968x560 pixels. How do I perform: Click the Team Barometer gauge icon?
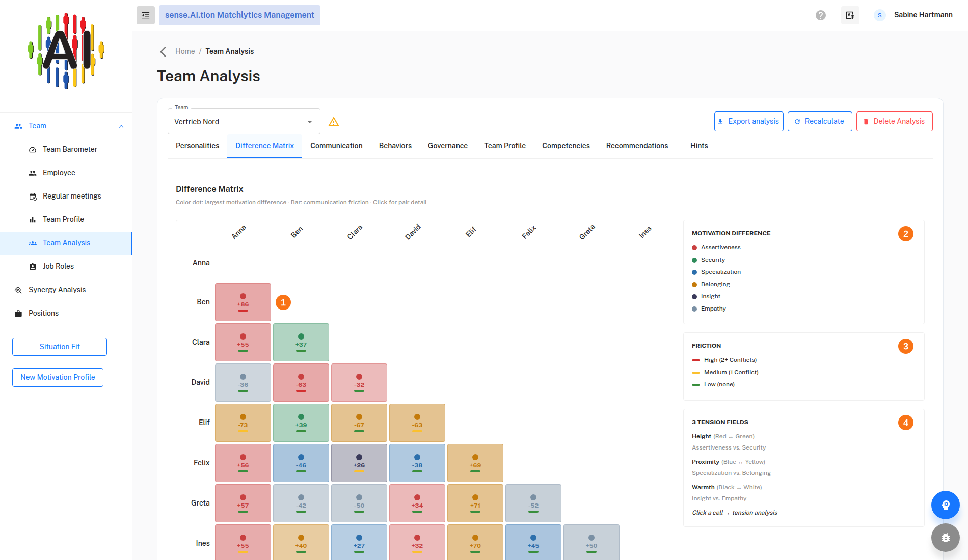(x=33, y=150)
